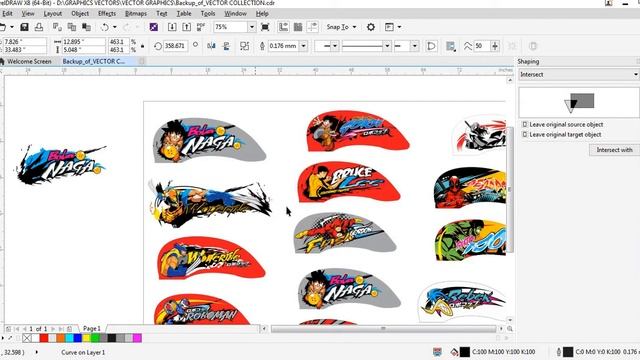
Task: Click the Application launcher icon
Action: [x=389, y=27]
